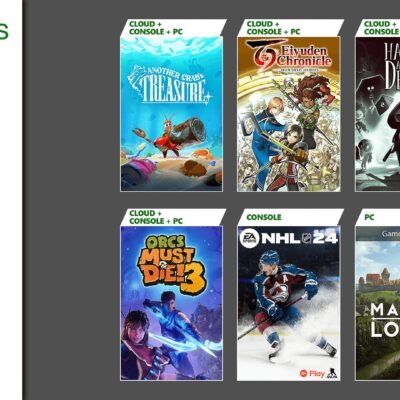Click the hockey player on NHL 24 cover
This screenshot has height=400, width=400.
287,305
